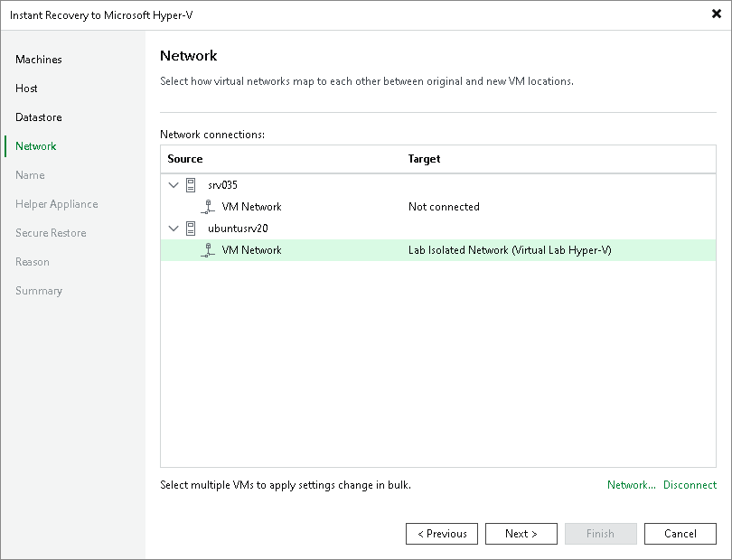Click the Disconnect link

(690, 485)
